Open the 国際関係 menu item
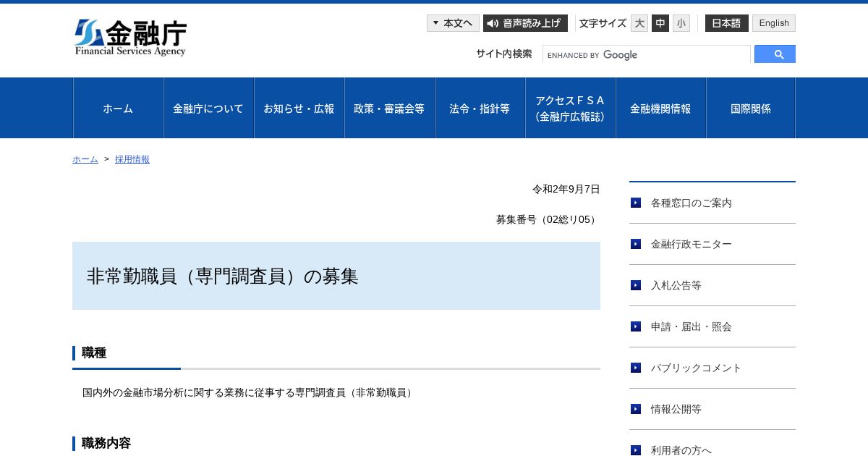Screen dimensions: 868x456 [x=751, y=108]
